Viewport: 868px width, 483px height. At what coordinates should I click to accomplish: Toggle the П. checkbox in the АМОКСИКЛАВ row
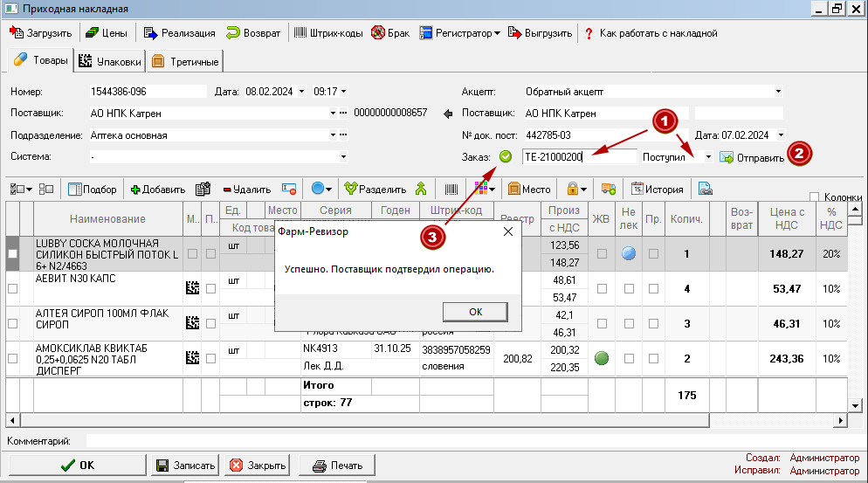(x=211, y=358)
